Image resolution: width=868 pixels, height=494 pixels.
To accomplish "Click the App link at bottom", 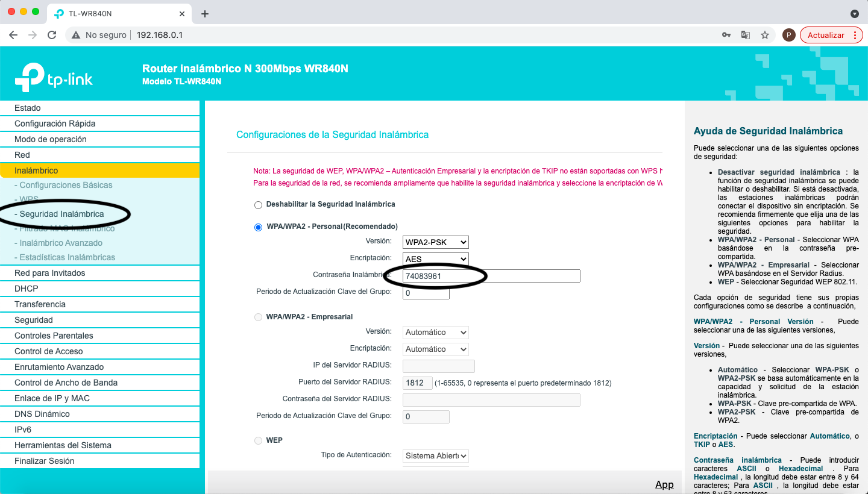I will (x=664, y=484).
